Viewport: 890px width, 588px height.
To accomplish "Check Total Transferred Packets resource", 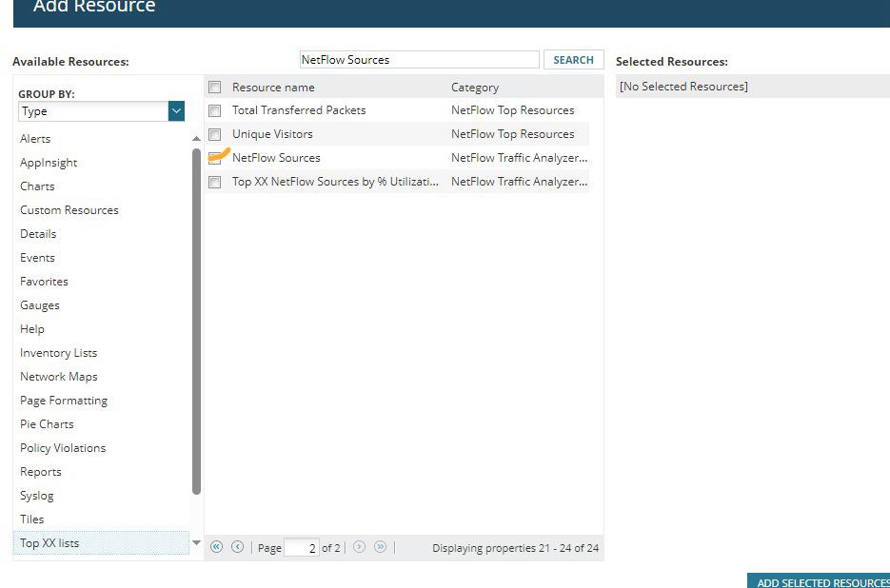I will click(214, 110).
